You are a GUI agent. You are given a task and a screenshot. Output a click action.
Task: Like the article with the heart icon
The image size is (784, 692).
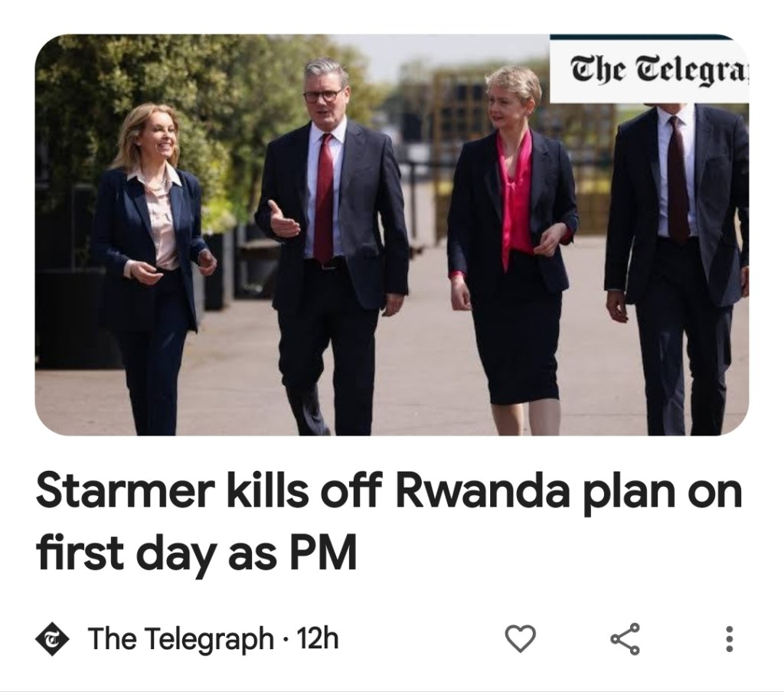tap(520, 638)
